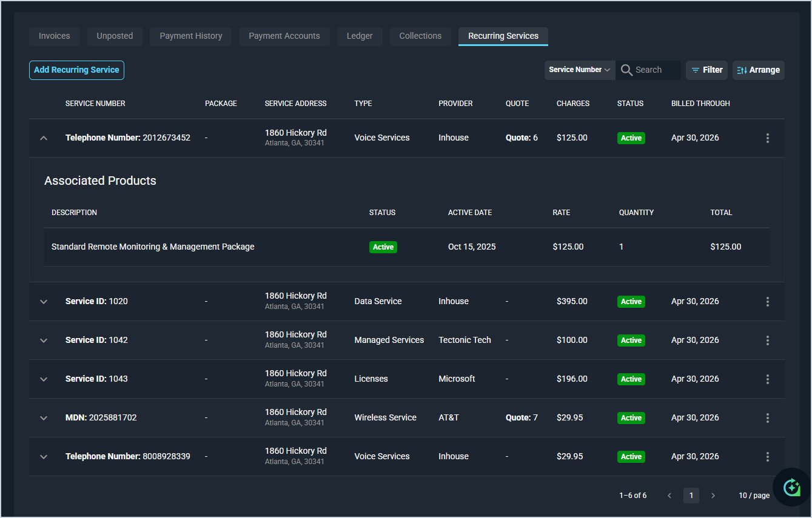Open row options for Service ID 1043
The width and height of the screenshot is (812, 518).
pyautogui.click(x=767, y=379)
